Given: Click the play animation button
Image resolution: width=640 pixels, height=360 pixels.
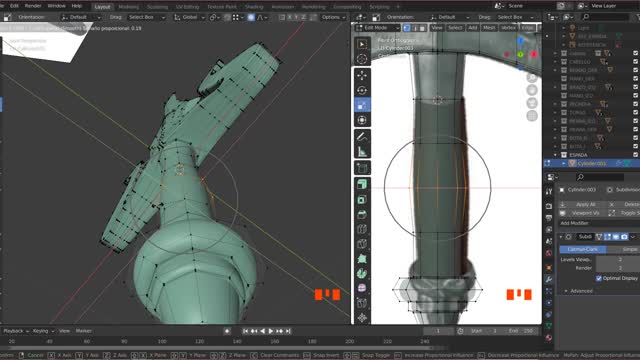Looking at the screenshot, I should click(x=271, y=331).
